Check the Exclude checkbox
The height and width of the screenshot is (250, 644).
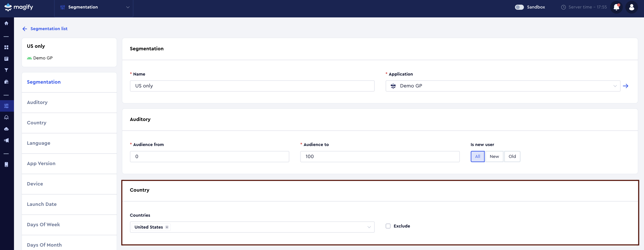388,226
